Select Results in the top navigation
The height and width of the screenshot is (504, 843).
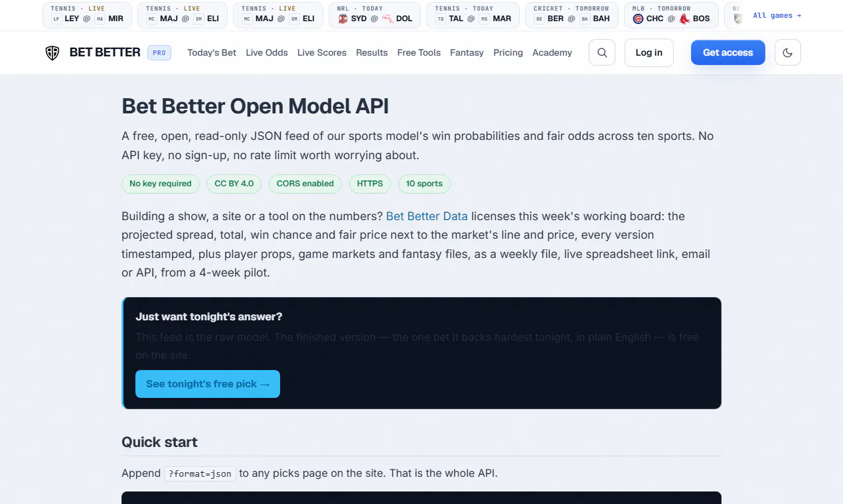click(372, 52)
